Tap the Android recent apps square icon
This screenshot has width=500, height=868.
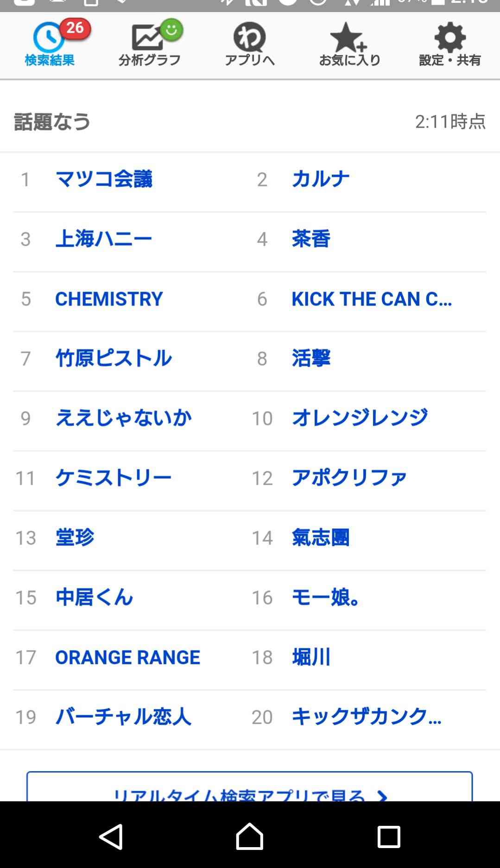(389, 837)
